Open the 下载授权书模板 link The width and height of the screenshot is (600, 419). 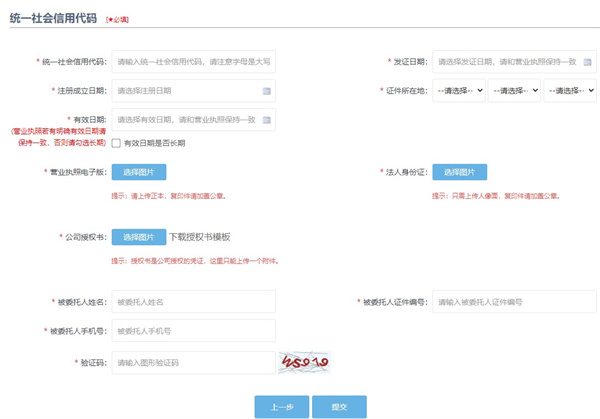pos(200,237)
